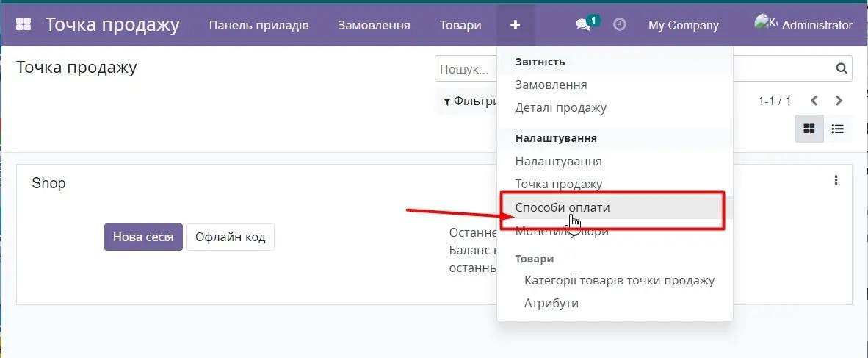Go to previous page arrow
The image size is (868, 358).
click(814, 101)
